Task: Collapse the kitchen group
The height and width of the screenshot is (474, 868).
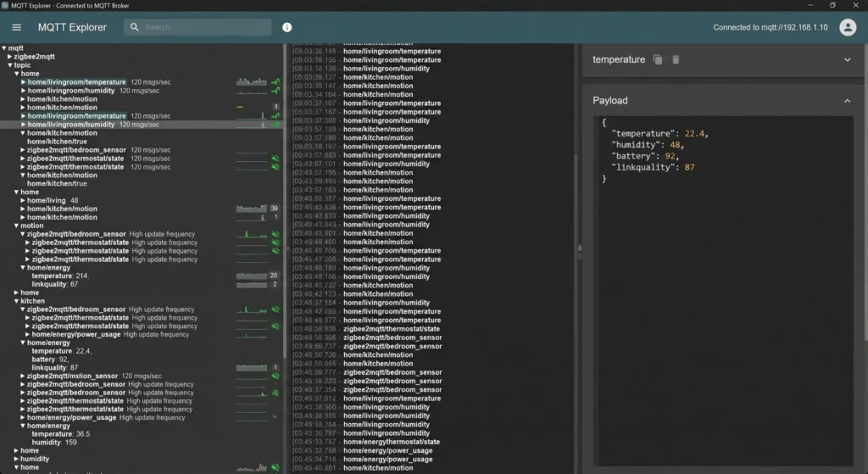Action: [x=17, y=301]
